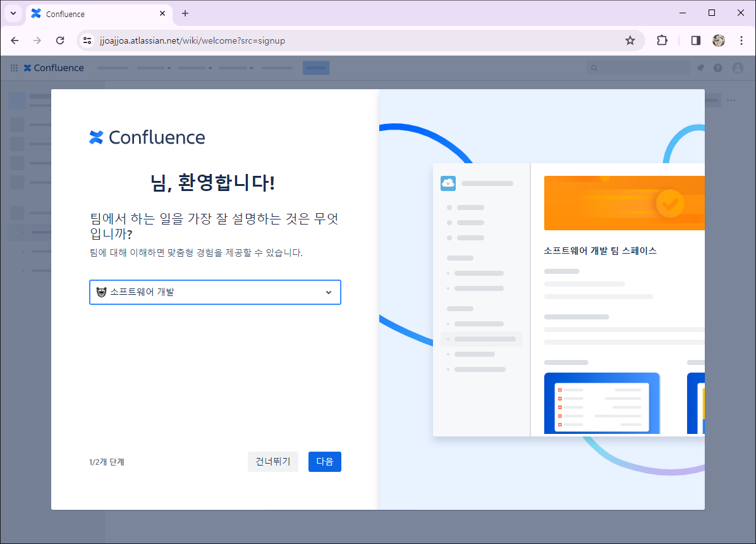756x544 pixels.
Task: Select the Confluence browser tab
Action: [99, 14]
